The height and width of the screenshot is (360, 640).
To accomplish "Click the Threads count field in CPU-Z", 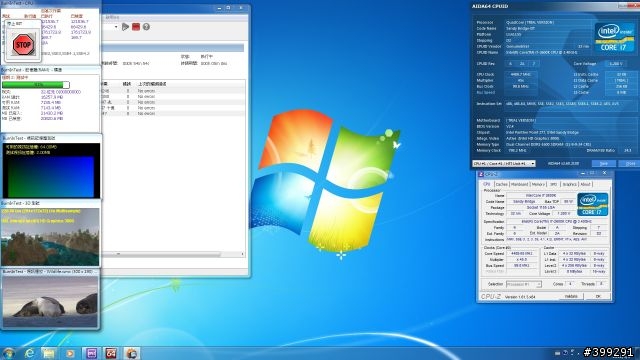I will pos(601,284).
